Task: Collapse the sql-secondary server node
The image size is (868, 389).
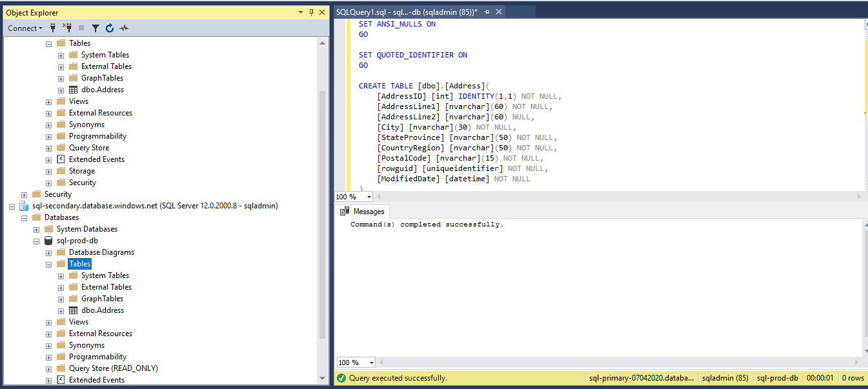Action: click(12, 206)
